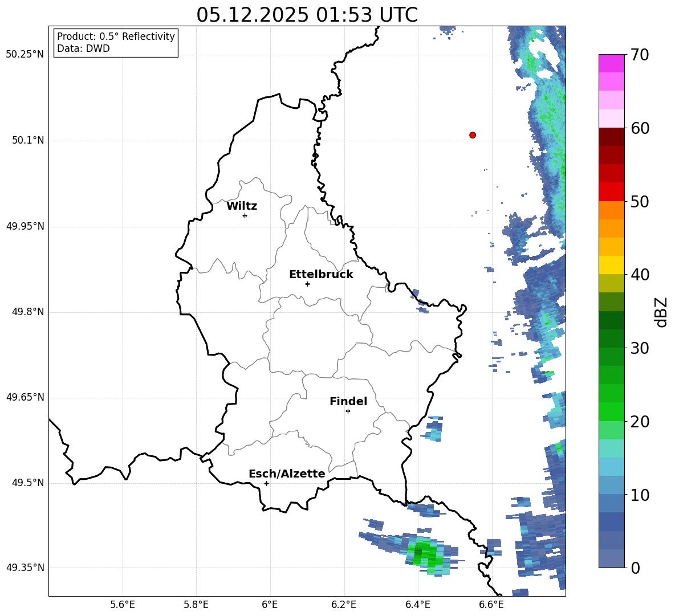Click the dBZ colorbar axis label
This screenshot has height=616, width=675.
click(x=661, y=312)
